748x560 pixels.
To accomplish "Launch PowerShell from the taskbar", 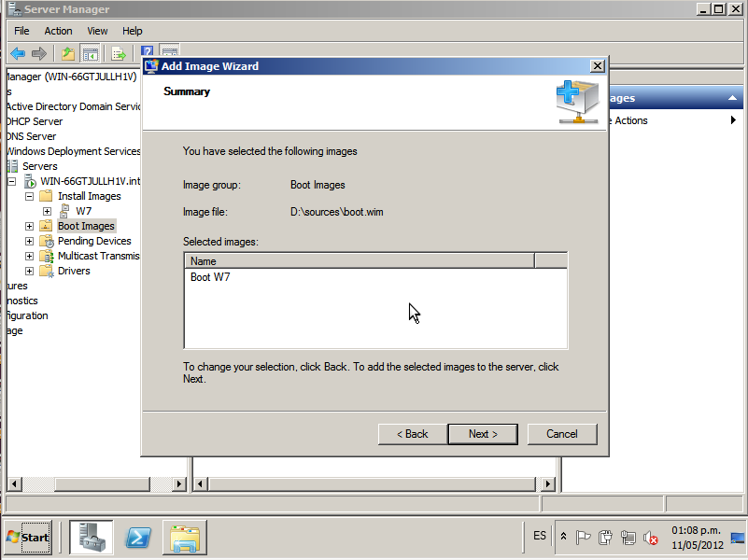I will 138,537.
